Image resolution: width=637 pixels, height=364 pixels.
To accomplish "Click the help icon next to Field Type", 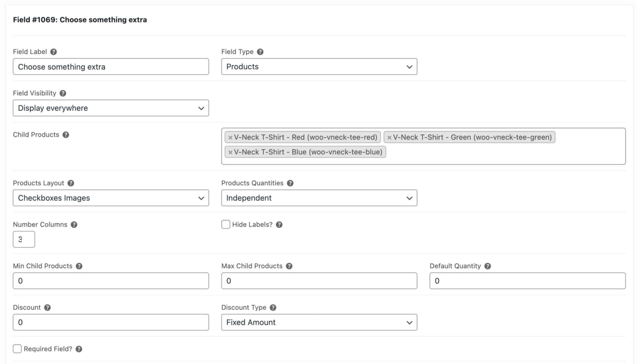I will [260, 52].
